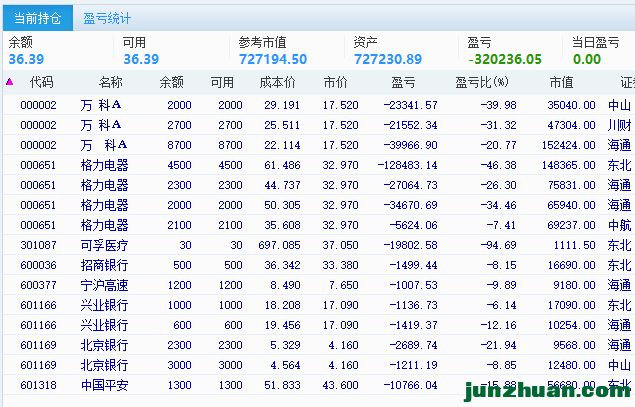
Task: Select the 当前持仓 tab
Action: [x=36, y=18]
